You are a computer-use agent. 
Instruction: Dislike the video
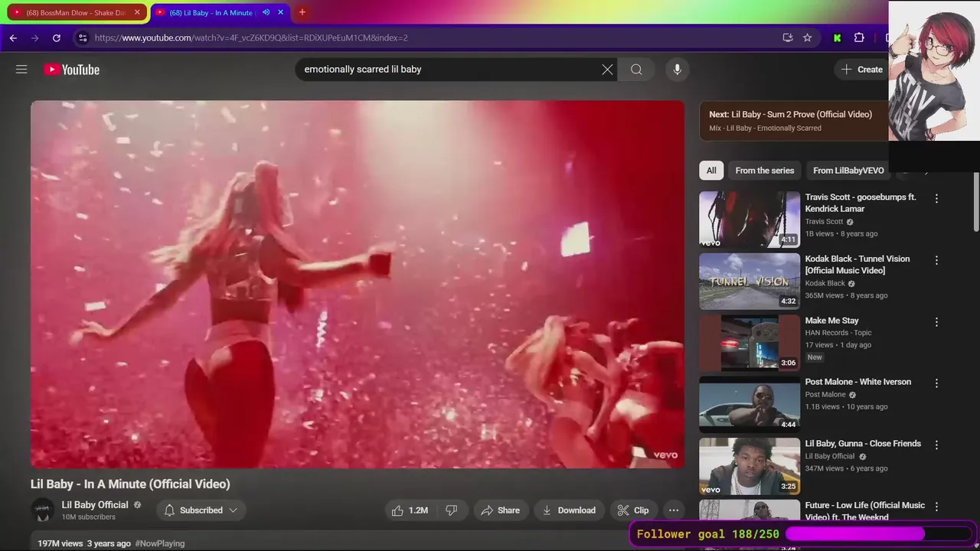click(x=452, y=510)
